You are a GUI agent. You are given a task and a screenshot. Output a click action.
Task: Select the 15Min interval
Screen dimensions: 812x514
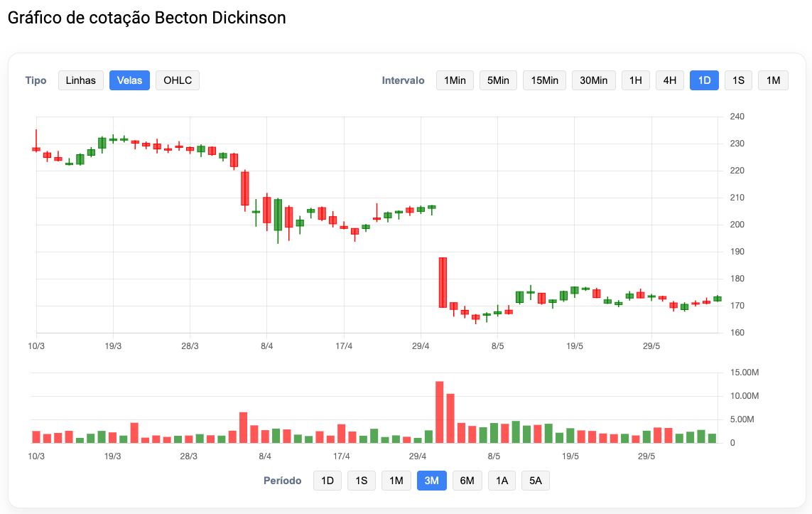[544, 80]
